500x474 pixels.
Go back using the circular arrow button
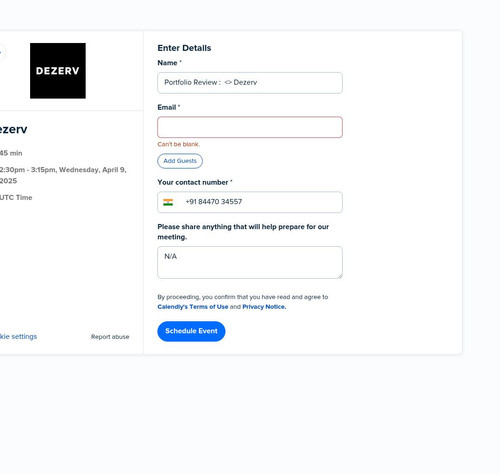click(1, 52)
